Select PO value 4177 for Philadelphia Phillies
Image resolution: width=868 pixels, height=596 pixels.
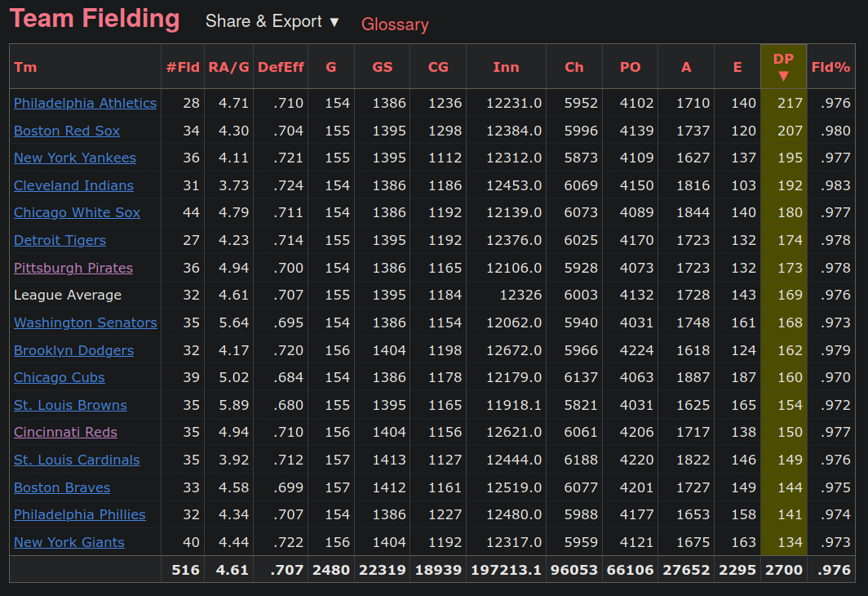[636, 514]
